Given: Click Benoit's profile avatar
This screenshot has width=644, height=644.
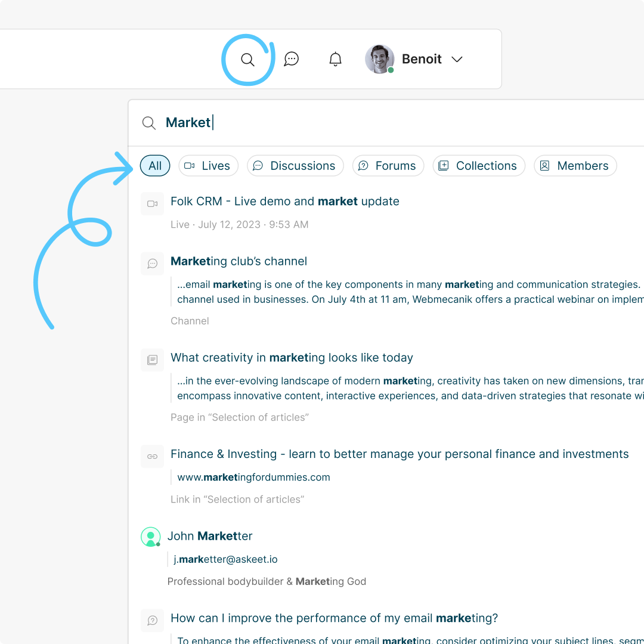Looking at the screenshot, I should (x=380, y=59).
